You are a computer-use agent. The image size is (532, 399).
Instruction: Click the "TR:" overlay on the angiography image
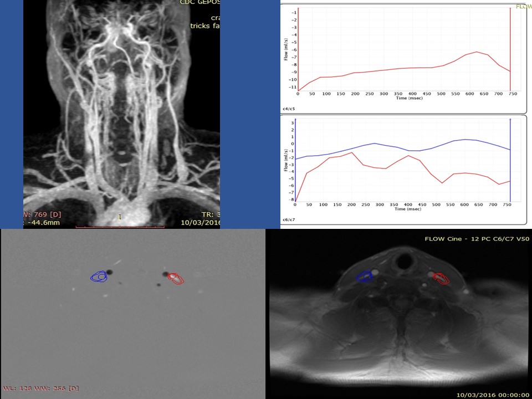pos(208,214)
